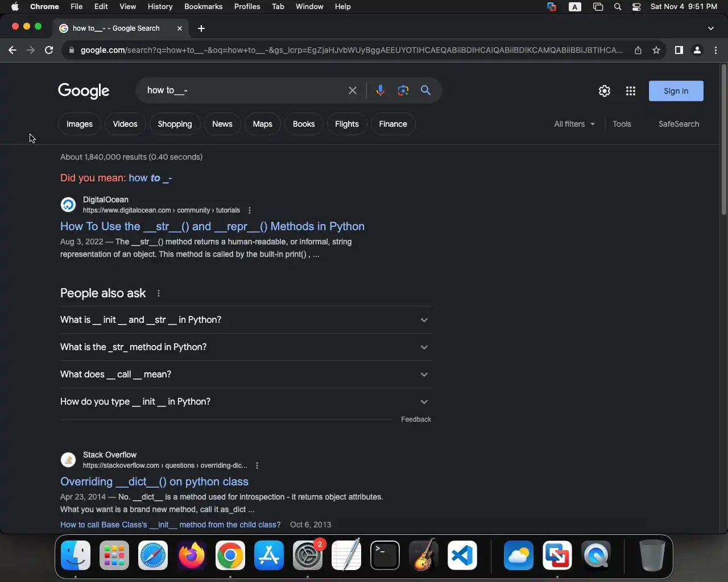
Task: Open more options for Stack Overflow result
Action: click(257, 465)
